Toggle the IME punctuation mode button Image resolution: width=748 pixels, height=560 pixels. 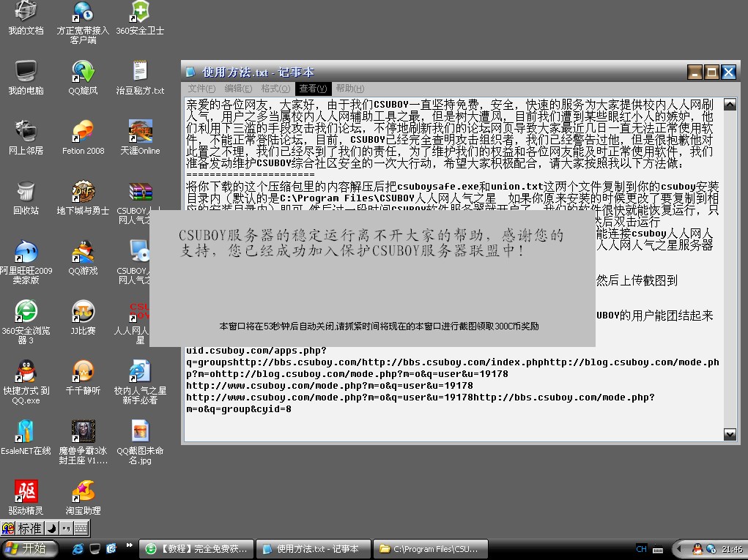click(x=66, y=529)
